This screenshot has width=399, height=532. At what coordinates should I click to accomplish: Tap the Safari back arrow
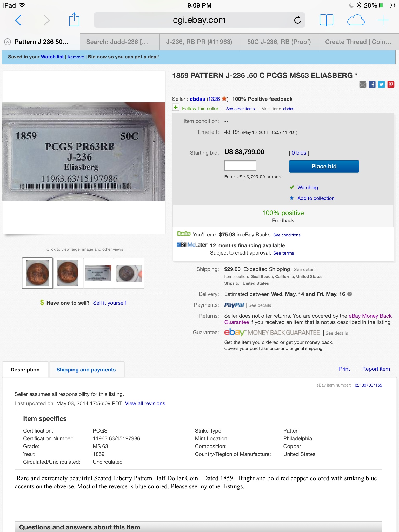[x=18, y=20]
